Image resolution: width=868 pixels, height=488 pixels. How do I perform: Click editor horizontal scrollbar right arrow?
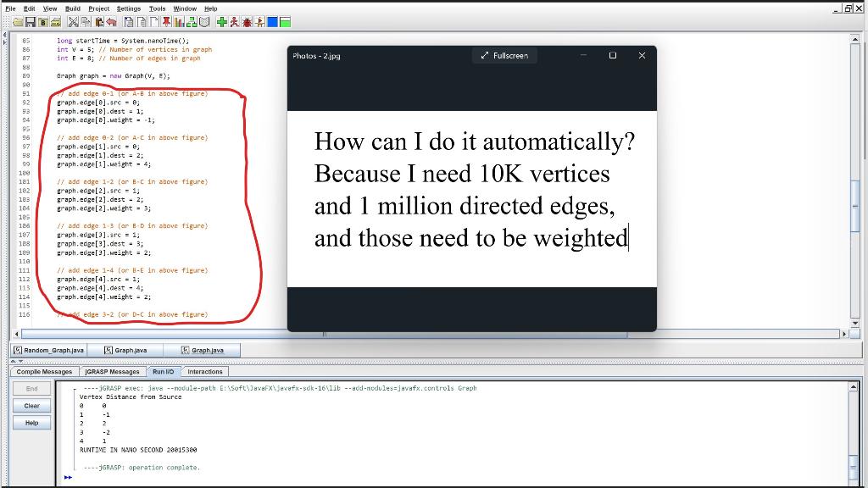point(844,334)
